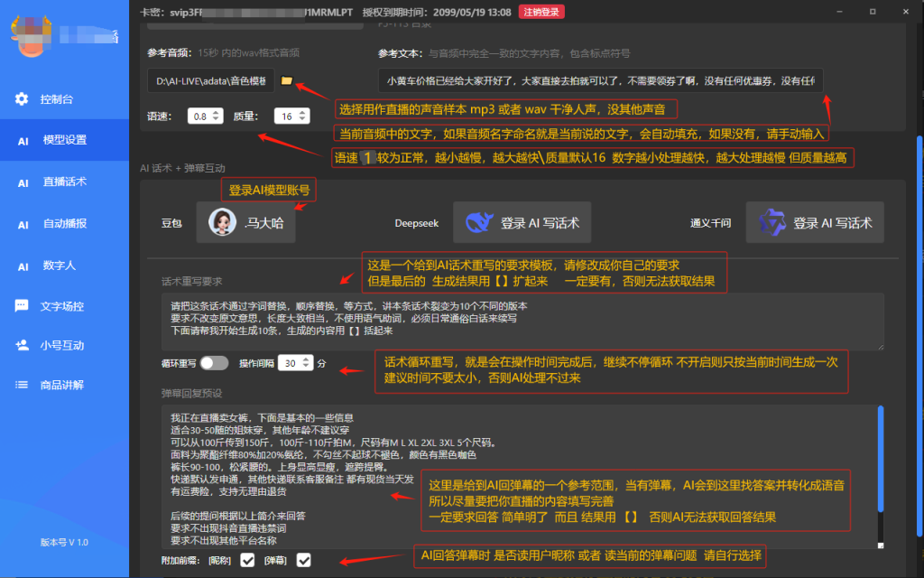Screen dimensions: 924x578
Task: Click the AI icon beside 自动播报
Action: (x=23, y=225)
